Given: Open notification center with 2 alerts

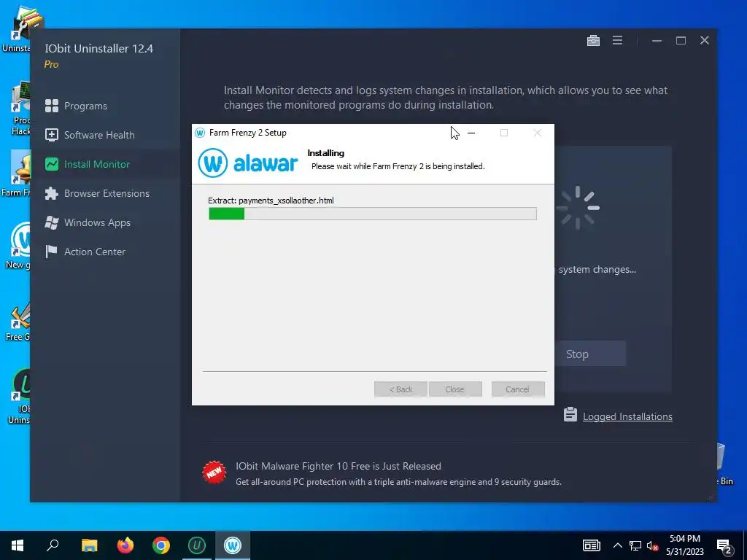Looking at the screenshot, I should (x=724, y=547).
